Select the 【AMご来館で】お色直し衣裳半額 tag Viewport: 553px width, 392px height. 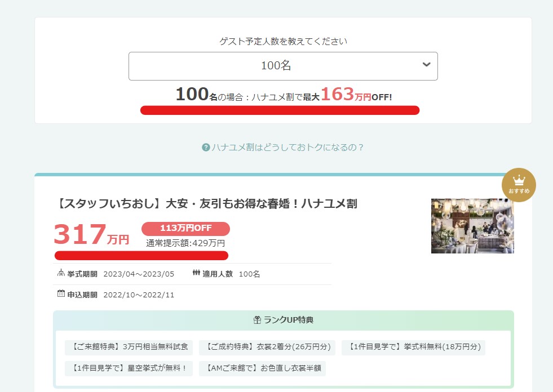tap(262, 368)
